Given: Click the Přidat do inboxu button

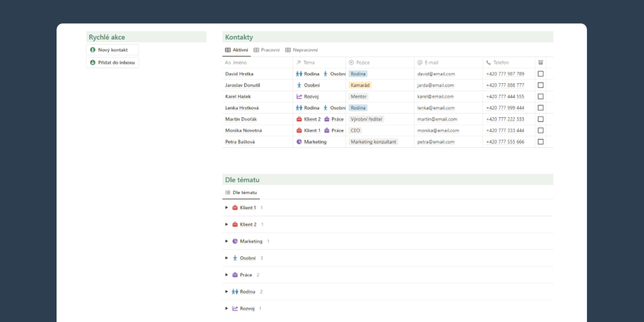Looking at the screenshot, I should click(x=113, y=63).
